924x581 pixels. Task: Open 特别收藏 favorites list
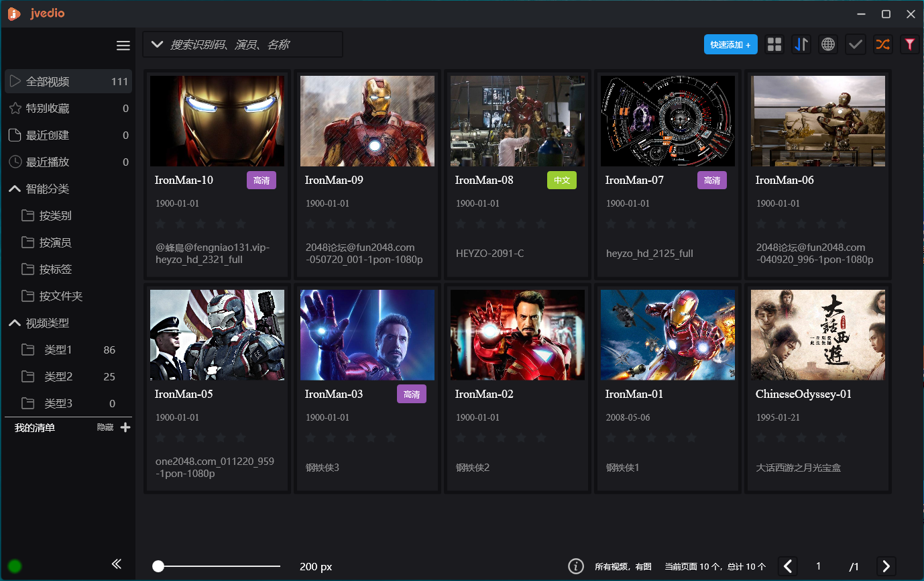[x=68, y=108]
